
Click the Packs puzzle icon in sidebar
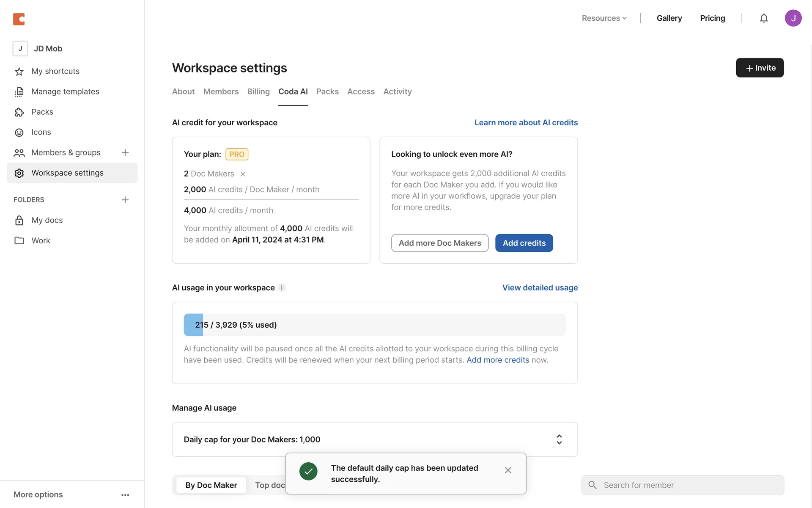[x=19, y=112]
